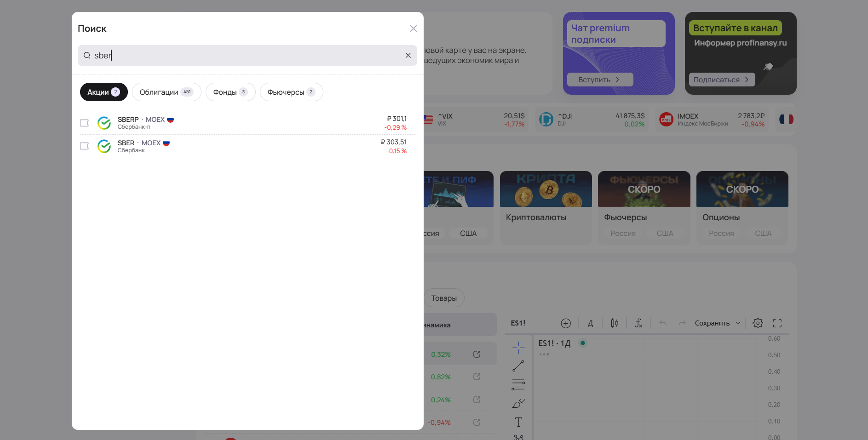Open the Фонды tab
This screenshot has width=868, height=440.
pos(230,92)
